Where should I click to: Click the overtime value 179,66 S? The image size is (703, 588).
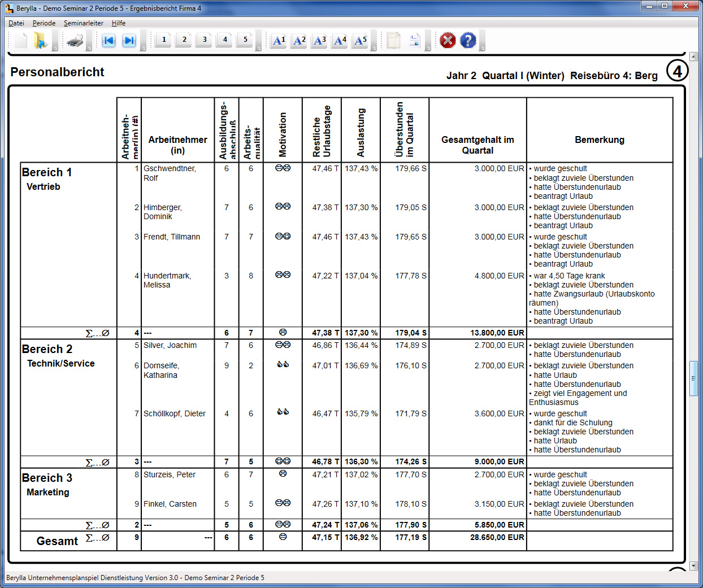411,168
